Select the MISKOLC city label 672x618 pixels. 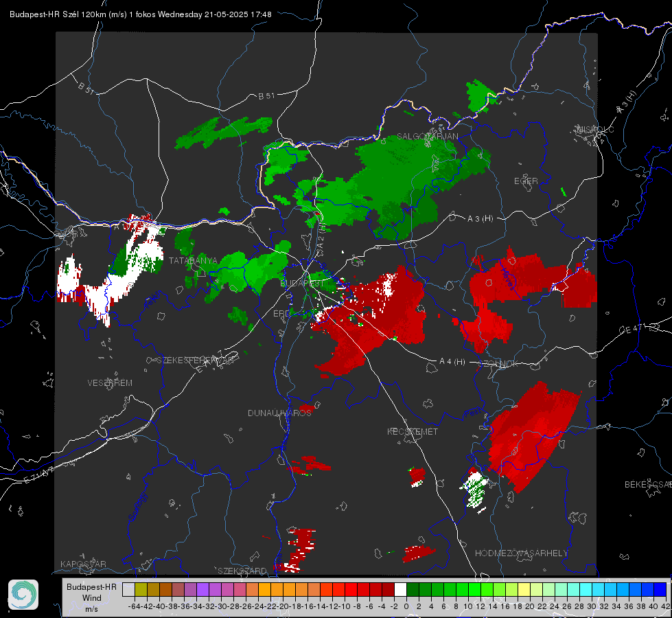(x=595, y=130)
